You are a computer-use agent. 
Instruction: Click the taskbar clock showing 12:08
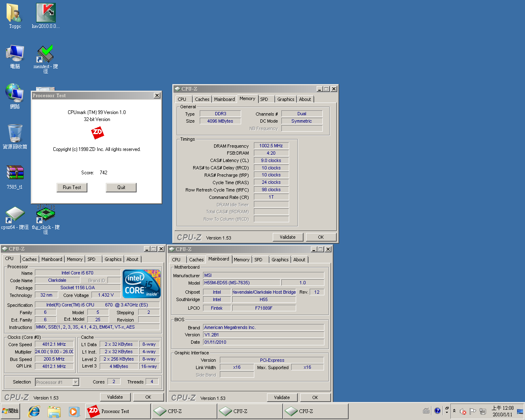[x=502, y=411]
